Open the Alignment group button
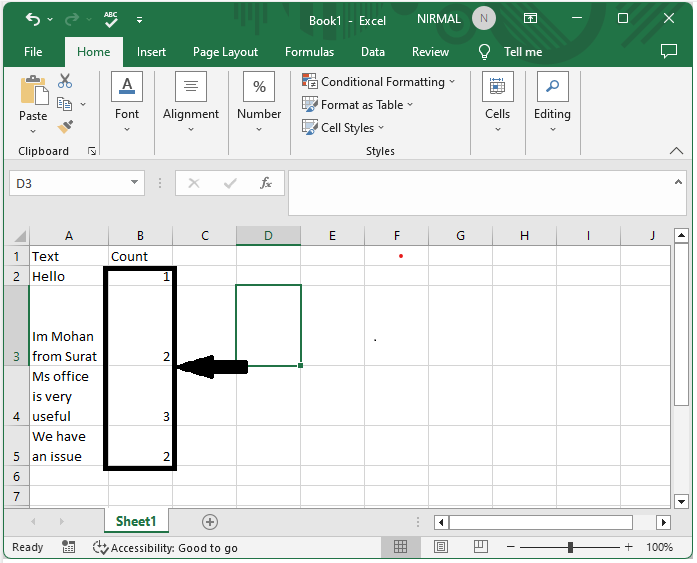697x563 pixels. [x=191, y=102]
